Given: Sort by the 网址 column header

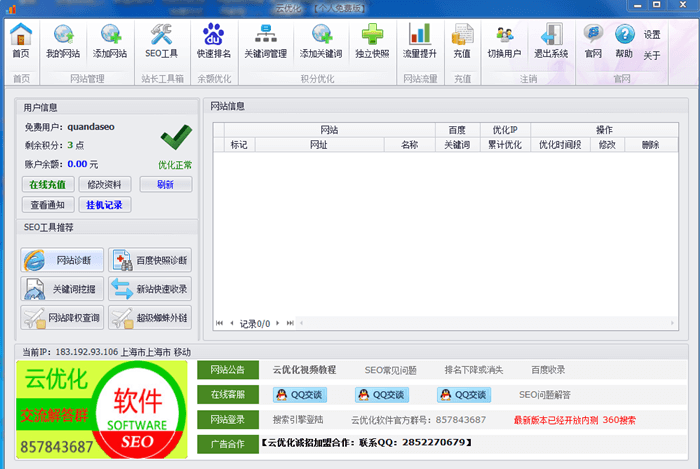Looking at the screenshot, I should click(x=319, y=145).
